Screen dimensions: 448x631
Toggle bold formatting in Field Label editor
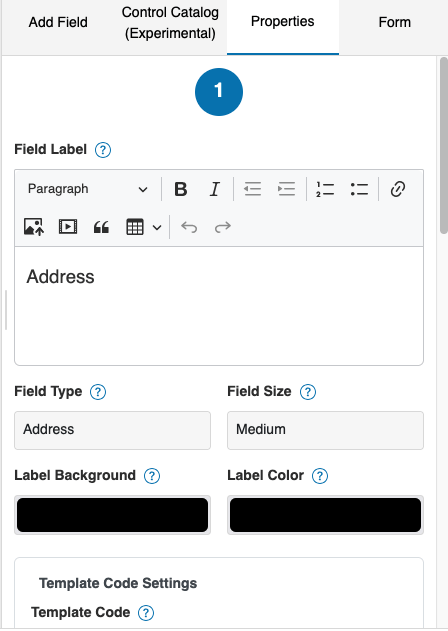(x=181, y=189)
